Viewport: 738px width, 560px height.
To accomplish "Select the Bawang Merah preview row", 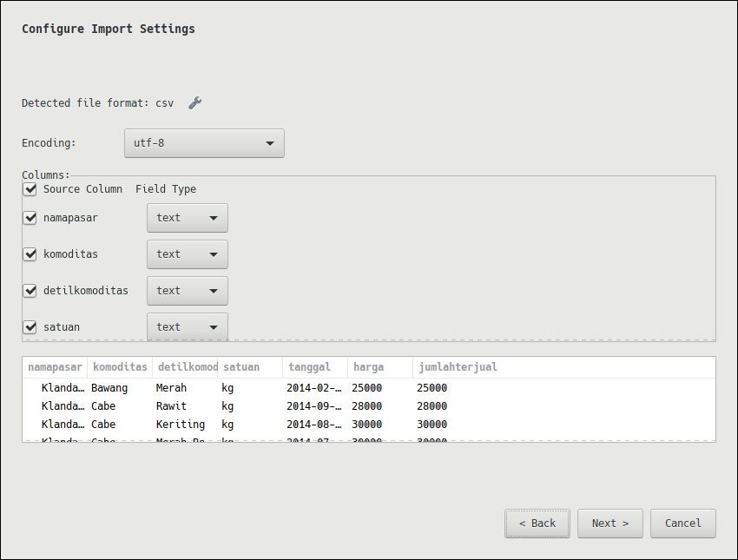I will [x=260, y=388].
